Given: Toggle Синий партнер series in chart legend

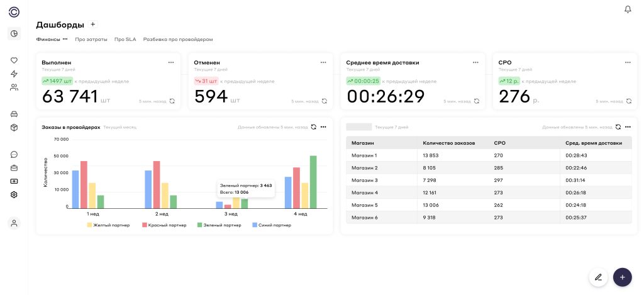Looking at the screenshot, I should coord(272,225).
